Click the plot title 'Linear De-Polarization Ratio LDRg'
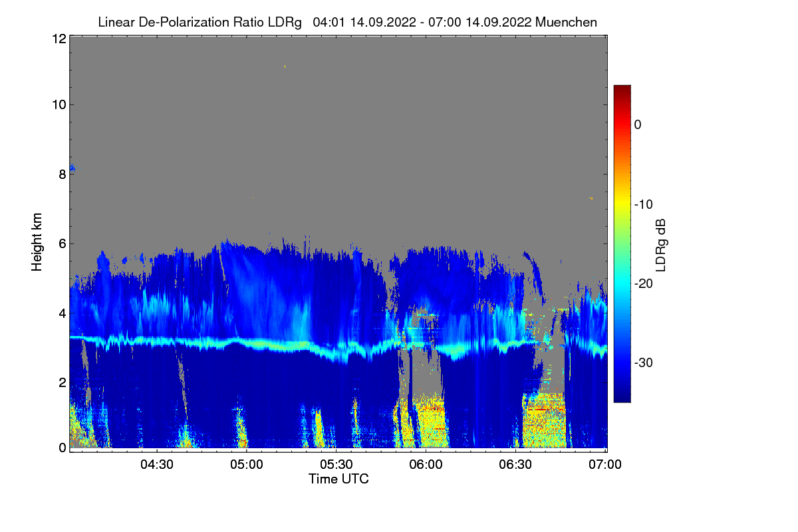Viewport: 798px width, 532px height. click(199, 22)
